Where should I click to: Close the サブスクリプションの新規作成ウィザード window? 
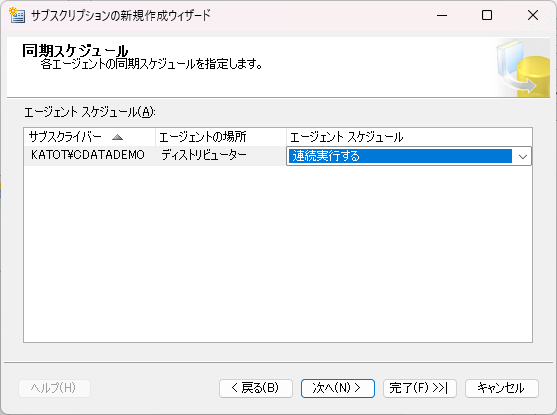[x=532, y=15]
